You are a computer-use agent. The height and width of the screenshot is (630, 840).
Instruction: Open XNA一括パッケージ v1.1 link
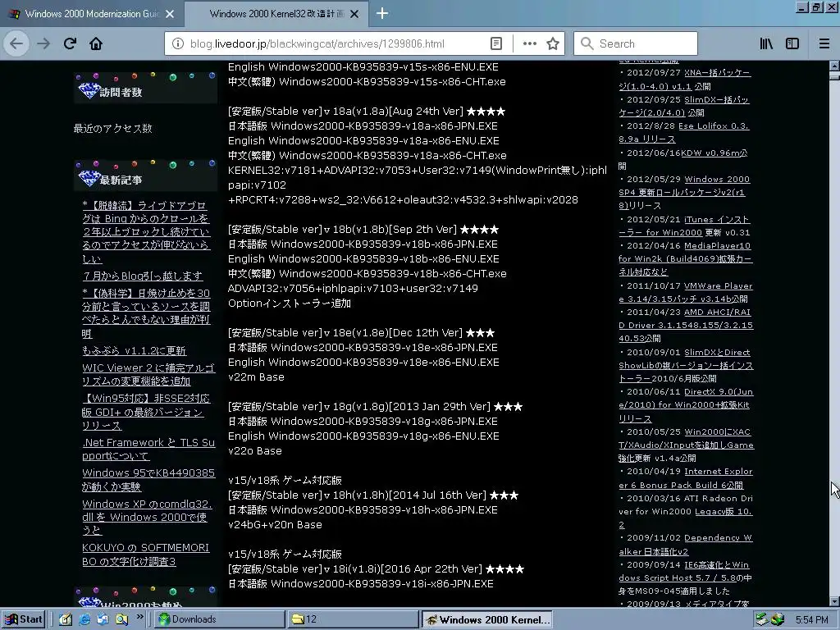685,80
